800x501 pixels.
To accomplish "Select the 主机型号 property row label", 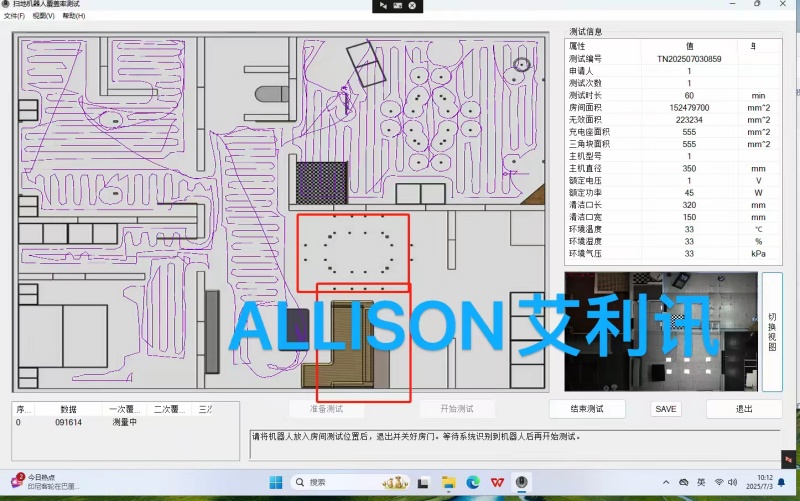I will [585, 156].
